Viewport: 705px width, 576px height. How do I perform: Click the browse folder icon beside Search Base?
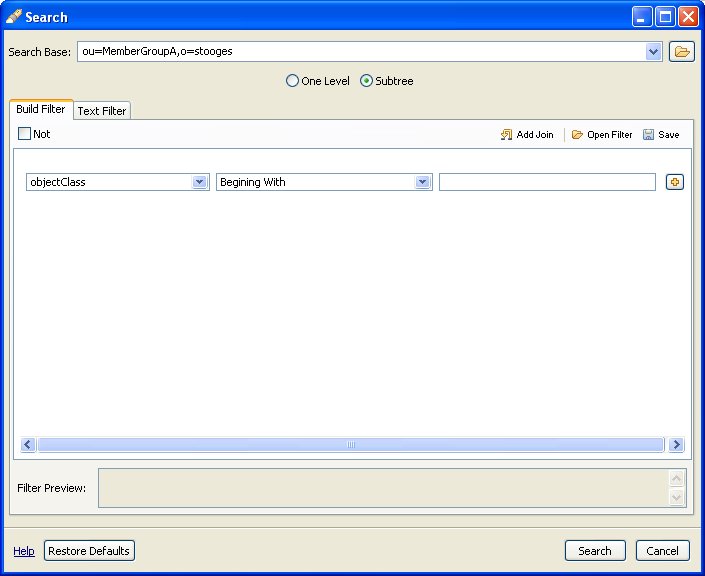pos(682,52)
